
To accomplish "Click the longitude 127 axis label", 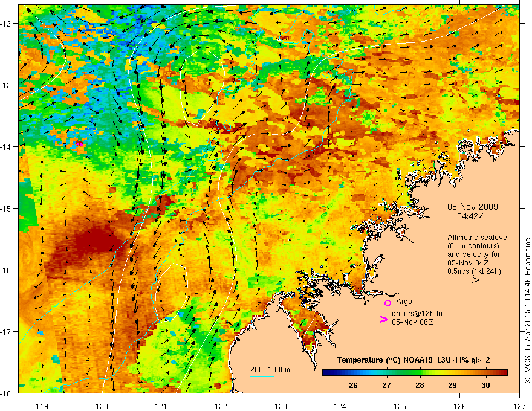I will (x=519, y=406).
